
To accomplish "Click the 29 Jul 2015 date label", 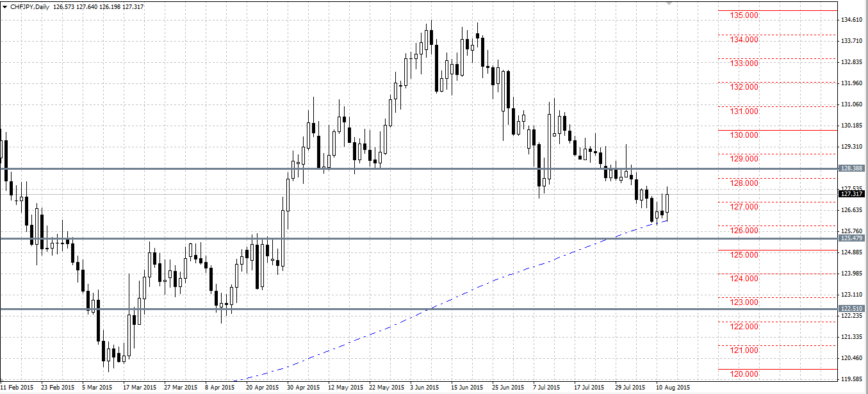I will [629, 388].
